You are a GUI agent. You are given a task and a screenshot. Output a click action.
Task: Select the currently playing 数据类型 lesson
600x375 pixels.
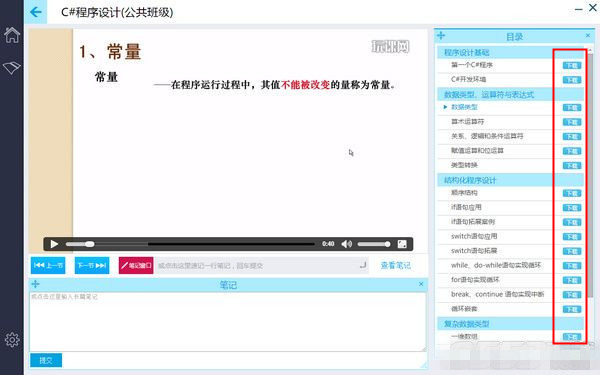tap(464, 107)
